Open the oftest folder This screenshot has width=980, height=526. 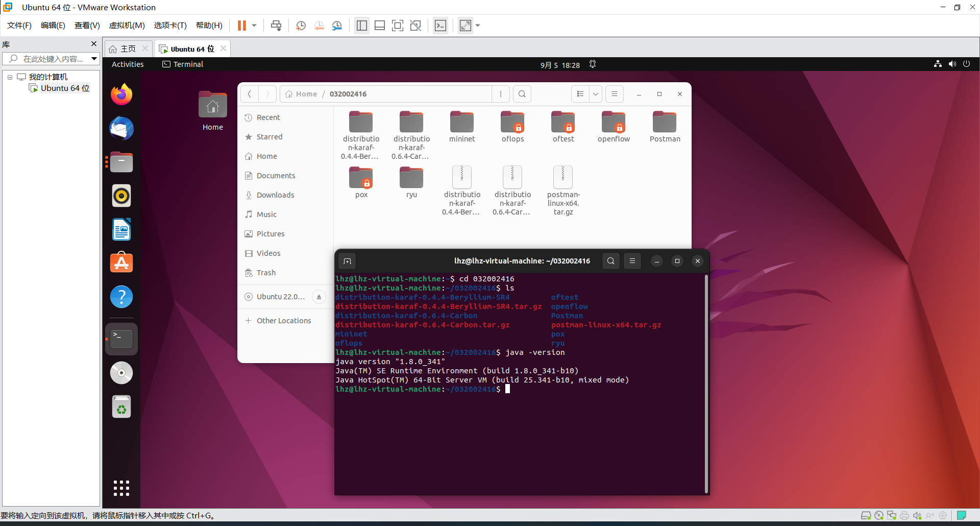tap(563, 127)
